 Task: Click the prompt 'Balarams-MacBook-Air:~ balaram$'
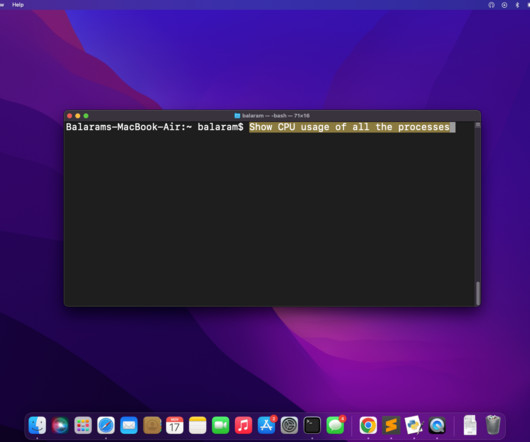click(154, 127)
